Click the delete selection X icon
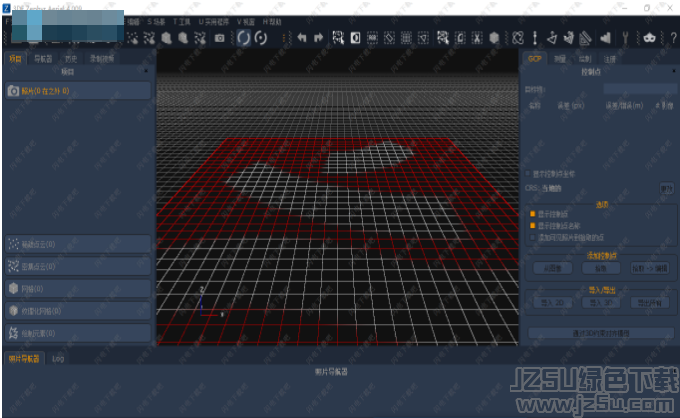Image resolution: width=680 pixels, height=418 pixels. pyautogui.click(x=477, y=38)
